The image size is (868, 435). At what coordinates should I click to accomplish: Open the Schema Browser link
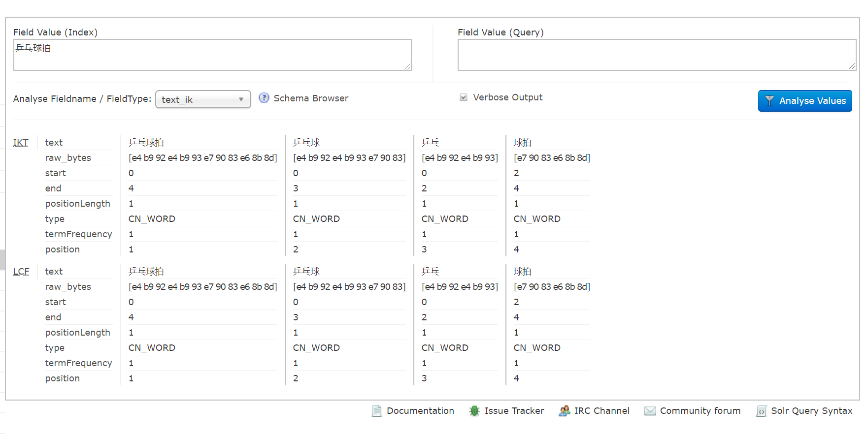coord(311,98)
